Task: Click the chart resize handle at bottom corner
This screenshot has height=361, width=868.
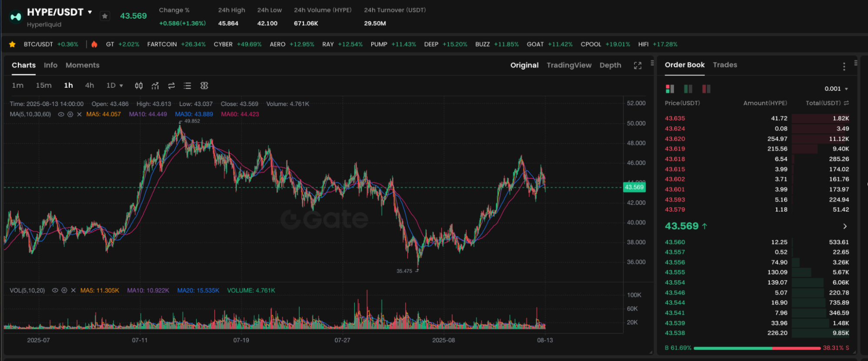Action: point(651,352)
